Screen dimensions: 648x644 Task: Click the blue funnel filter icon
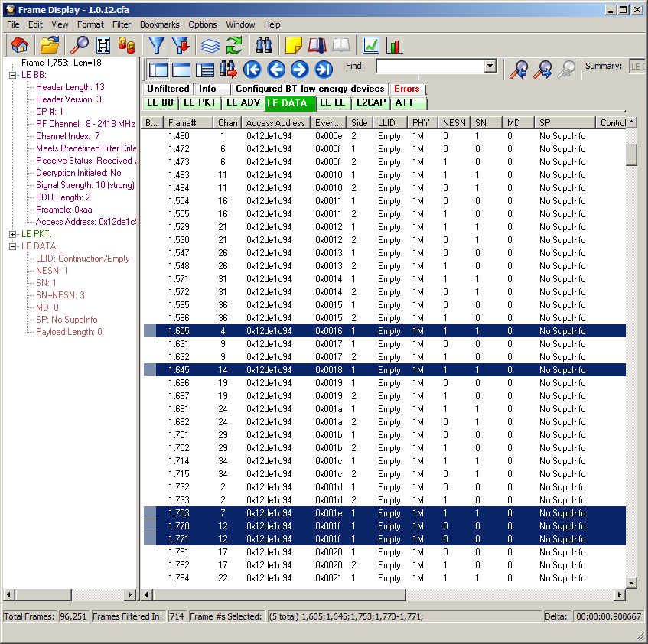point(157,45)
